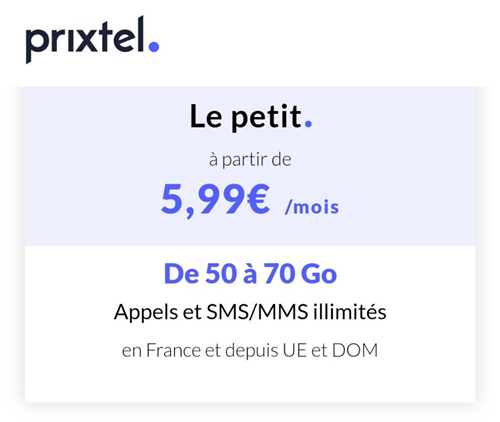Click the blue dot in prixtel logo
Screen dimensions: 500x422
(x=154, y=46)
